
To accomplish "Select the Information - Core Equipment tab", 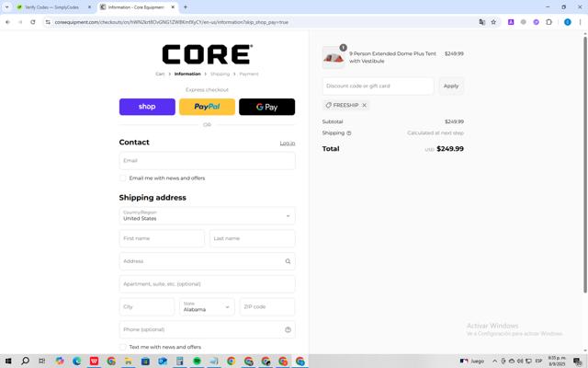I will [136, 7].
